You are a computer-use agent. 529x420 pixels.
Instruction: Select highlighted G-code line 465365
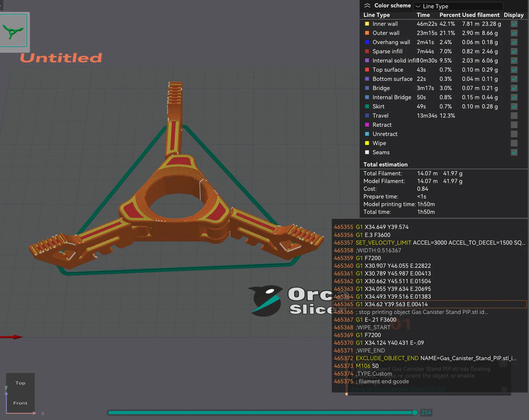coord(429,304)
